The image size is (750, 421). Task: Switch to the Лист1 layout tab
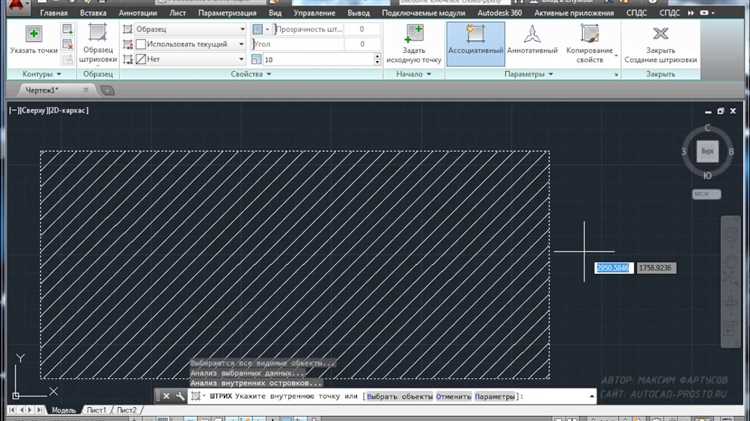[x=96, y=410]
